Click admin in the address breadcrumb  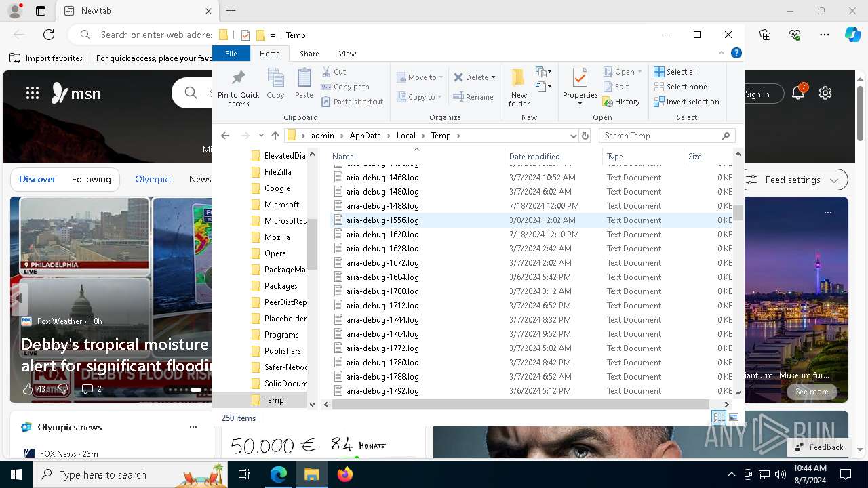click(323, 136)
